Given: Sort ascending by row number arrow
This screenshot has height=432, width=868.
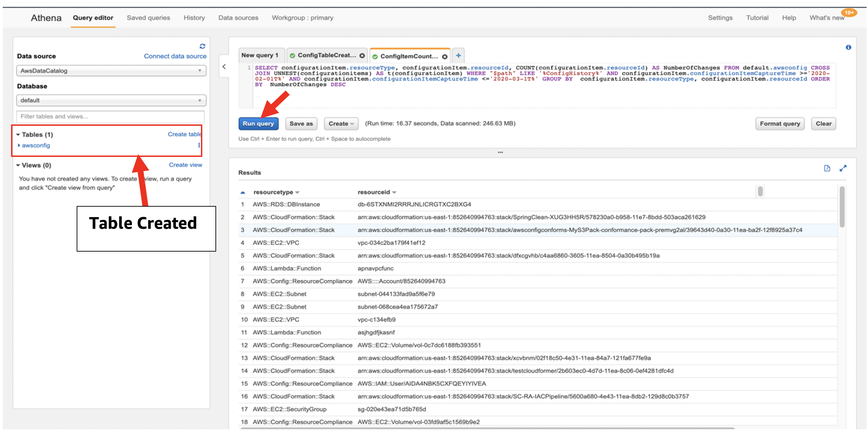Looking at the screenshot, I should [243, 192].
